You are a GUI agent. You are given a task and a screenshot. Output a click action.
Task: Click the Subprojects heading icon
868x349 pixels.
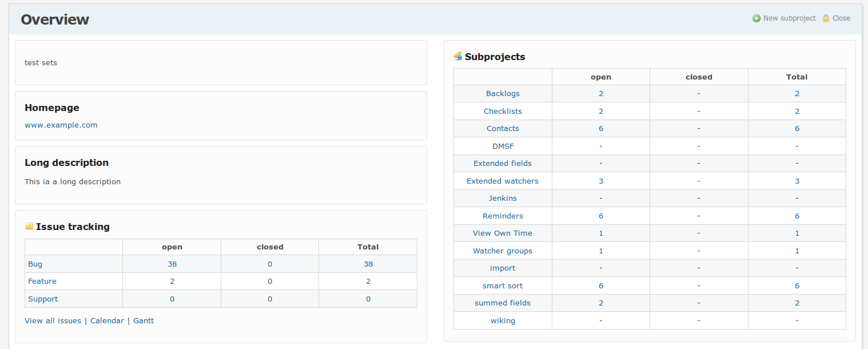click(457, 56)
